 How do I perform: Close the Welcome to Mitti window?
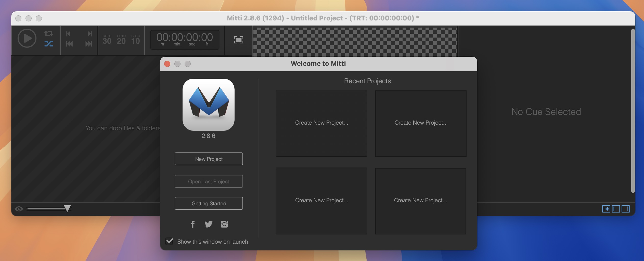(167, 64)
